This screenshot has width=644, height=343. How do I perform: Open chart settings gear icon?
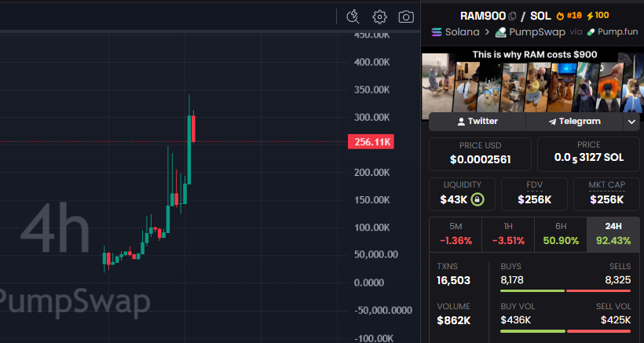pos(379,16)
